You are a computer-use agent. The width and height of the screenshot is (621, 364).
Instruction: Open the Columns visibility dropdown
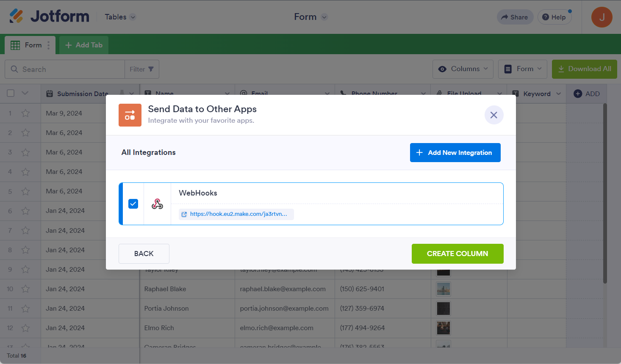click(x=463, y=69)
